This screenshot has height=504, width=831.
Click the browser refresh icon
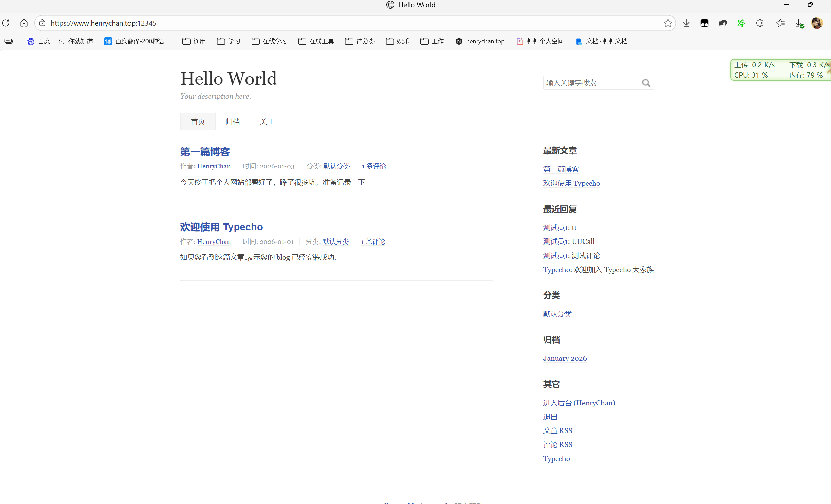pyautogui.click(x=6, y=23)
